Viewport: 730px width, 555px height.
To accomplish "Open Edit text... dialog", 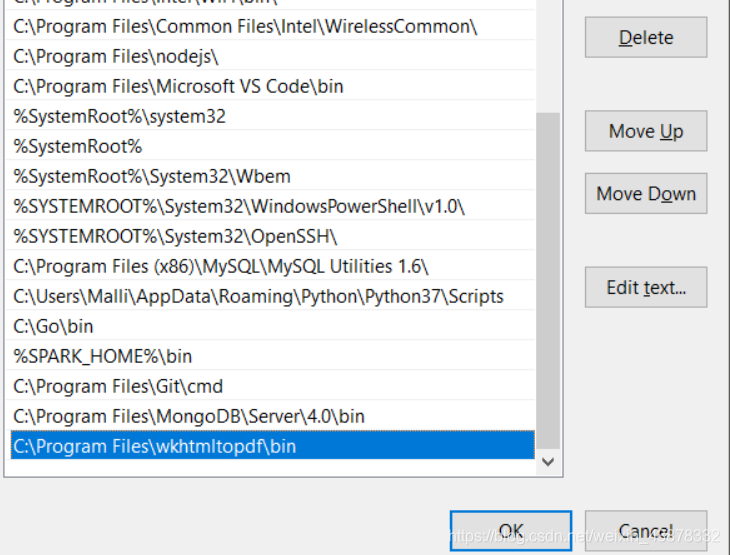I will [x=646, y=287].
